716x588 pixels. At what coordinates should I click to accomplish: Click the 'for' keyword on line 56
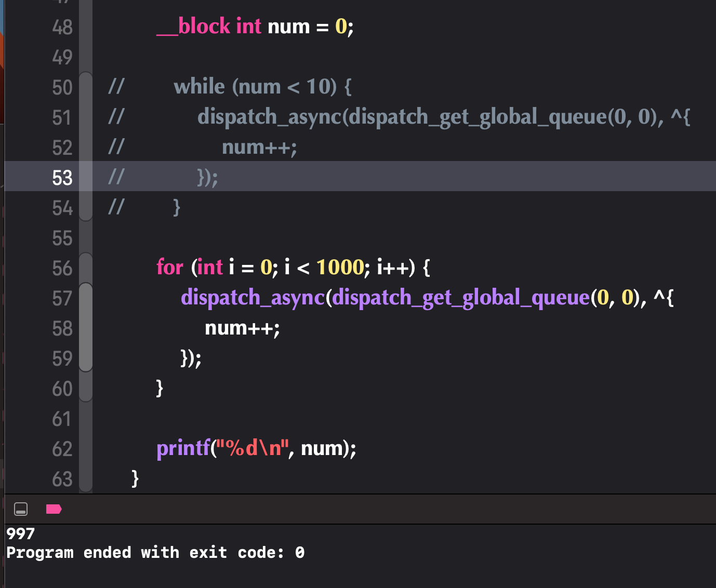[170, 267]
